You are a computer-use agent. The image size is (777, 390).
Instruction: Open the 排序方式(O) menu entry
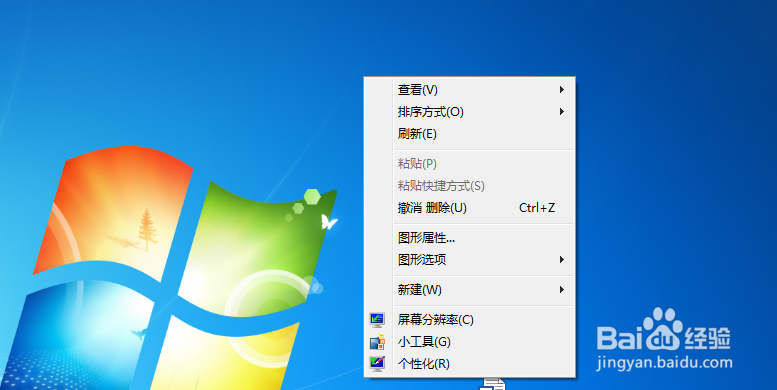click(469, 111)
